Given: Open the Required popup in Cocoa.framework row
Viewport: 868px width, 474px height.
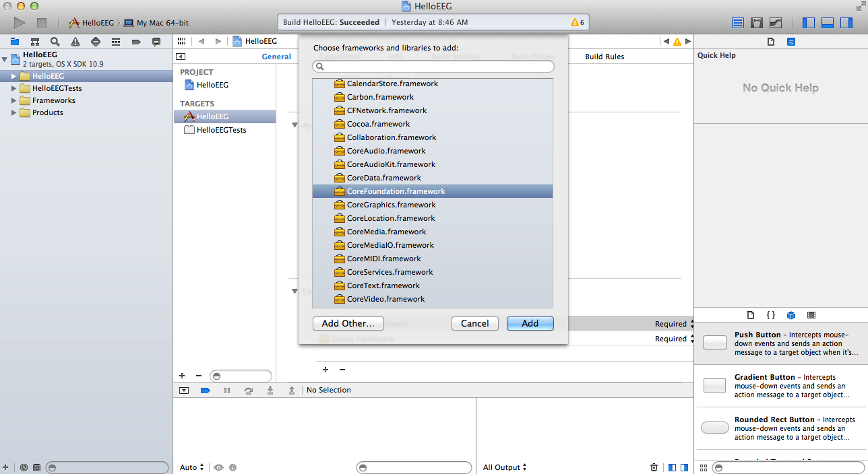Looking at the screenshot, I should coord(674,339).
